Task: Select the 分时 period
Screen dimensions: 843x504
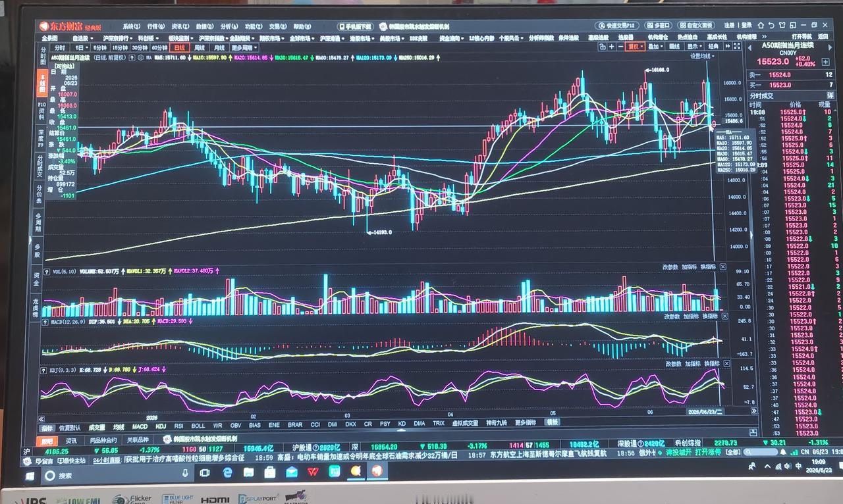Action: (x=60, y=47)
